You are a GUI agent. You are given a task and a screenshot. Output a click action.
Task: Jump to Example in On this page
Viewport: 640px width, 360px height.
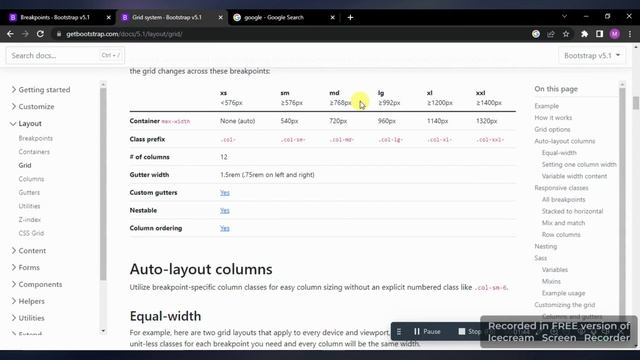(547, 106)
